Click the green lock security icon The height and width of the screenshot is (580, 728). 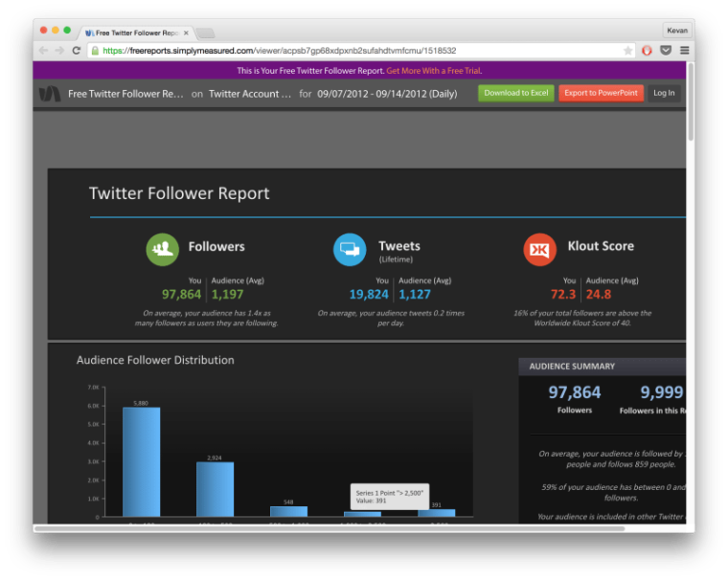95,51
